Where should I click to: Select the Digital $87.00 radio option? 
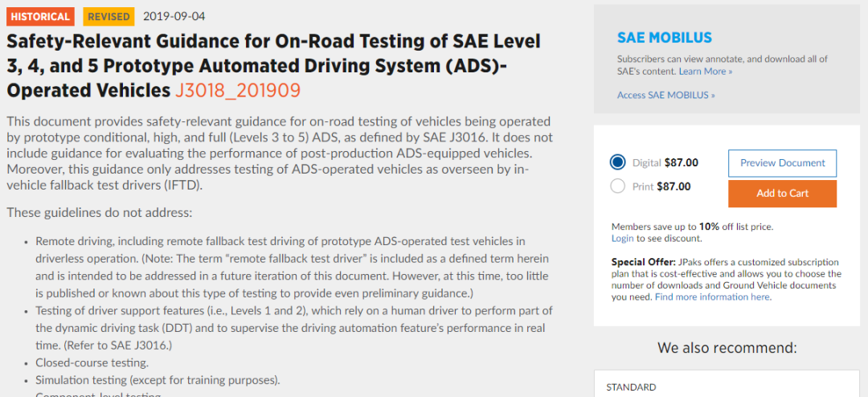point(617,162)
